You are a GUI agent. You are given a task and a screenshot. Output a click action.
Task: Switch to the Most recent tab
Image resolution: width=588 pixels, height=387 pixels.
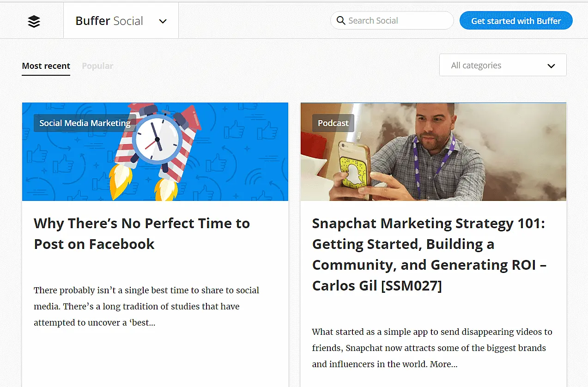[46, 66]
